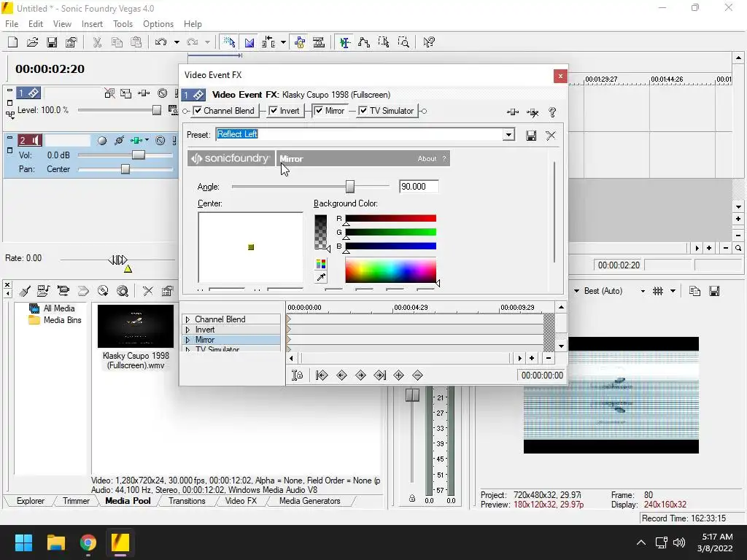This screenshot has height=560, width=747.
Task: Open the Tools menu
Action: click(123, 24)
